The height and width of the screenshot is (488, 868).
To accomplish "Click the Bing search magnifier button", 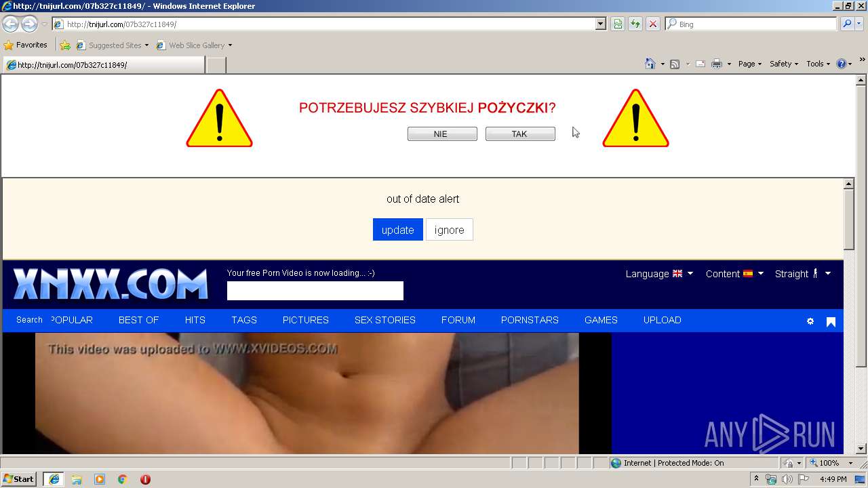I will point(846,24).
